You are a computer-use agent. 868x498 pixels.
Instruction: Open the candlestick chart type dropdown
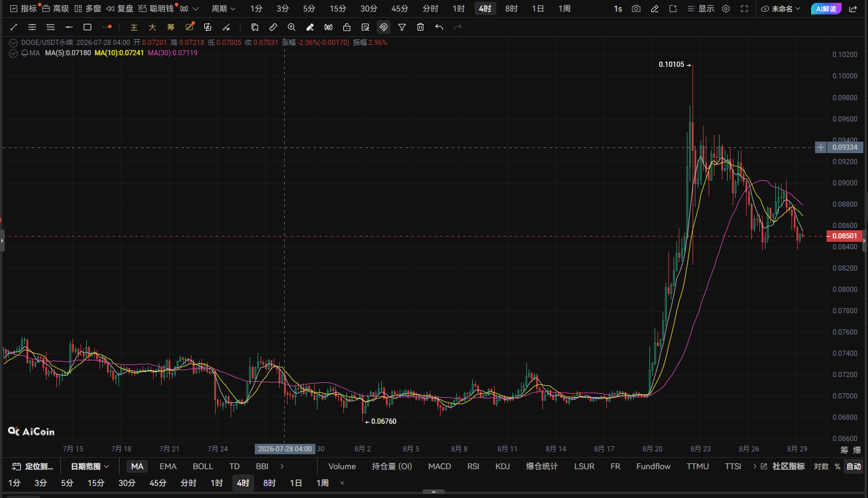click(188, 9)
